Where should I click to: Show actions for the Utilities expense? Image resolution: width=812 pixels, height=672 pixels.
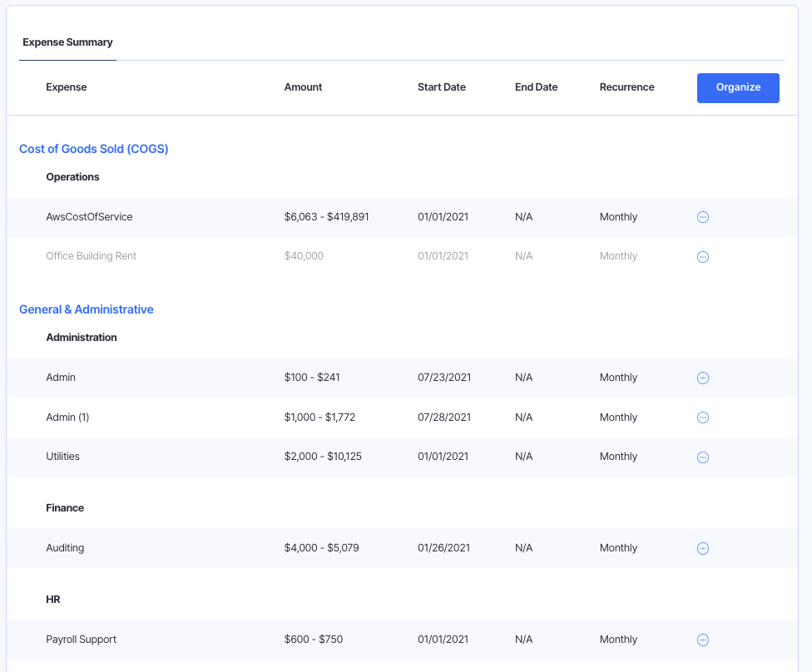[702, 457]
